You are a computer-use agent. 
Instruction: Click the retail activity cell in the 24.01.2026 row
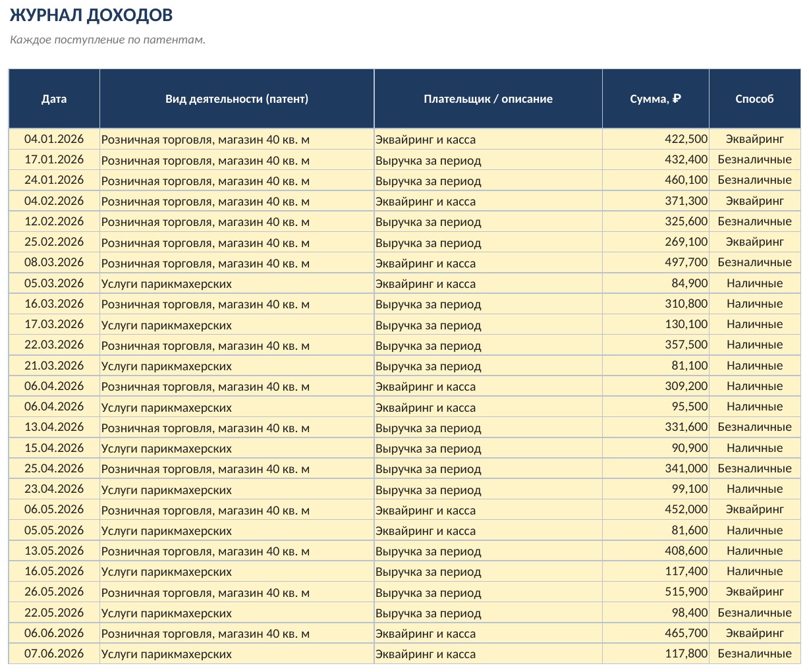coord(237,180)
